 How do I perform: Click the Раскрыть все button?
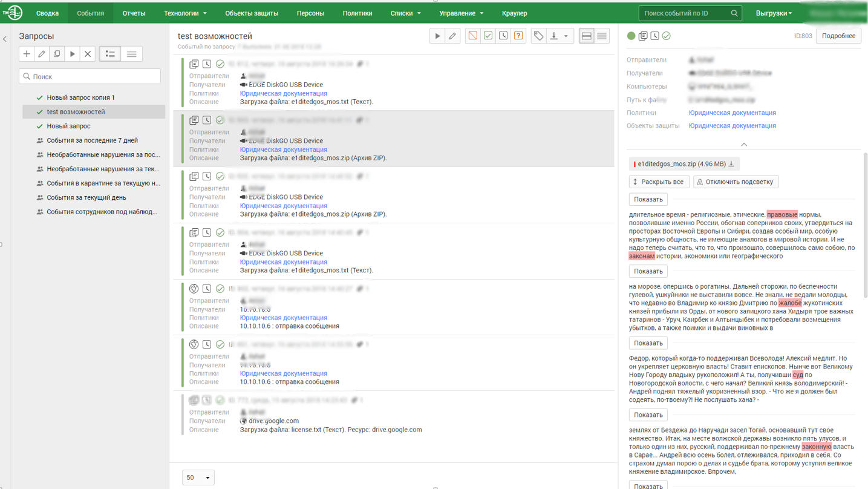pos(659,182)
